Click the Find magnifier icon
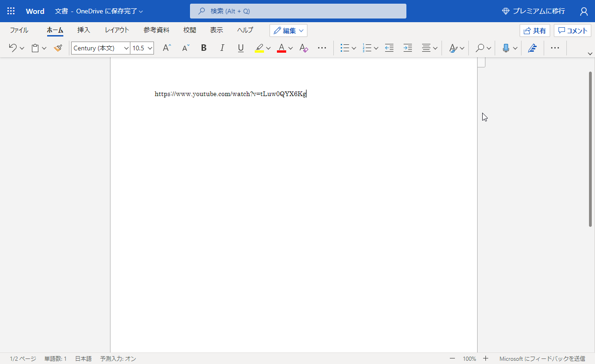This screenshot has width=595, height=364. (x=480, y=48)
